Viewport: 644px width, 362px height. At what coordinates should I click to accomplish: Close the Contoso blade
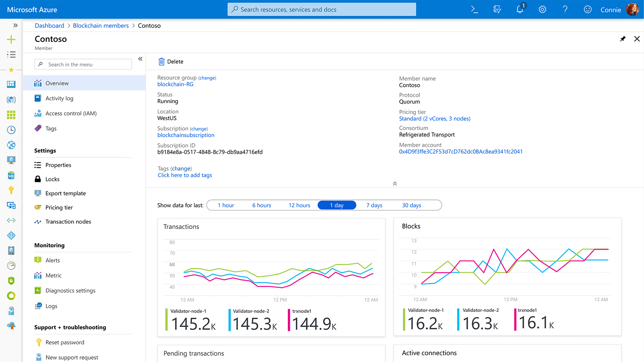click(x=637, y=39)
